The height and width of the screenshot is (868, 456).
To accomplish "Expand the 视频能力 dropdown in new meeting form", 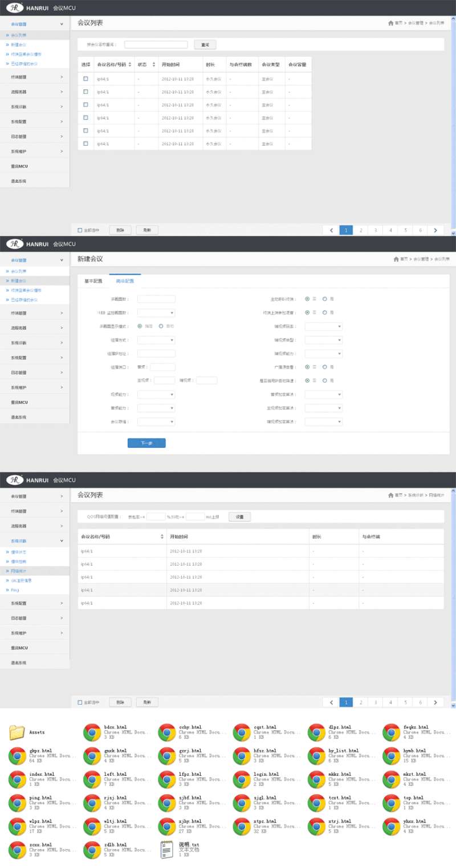I will pos(156,394).
